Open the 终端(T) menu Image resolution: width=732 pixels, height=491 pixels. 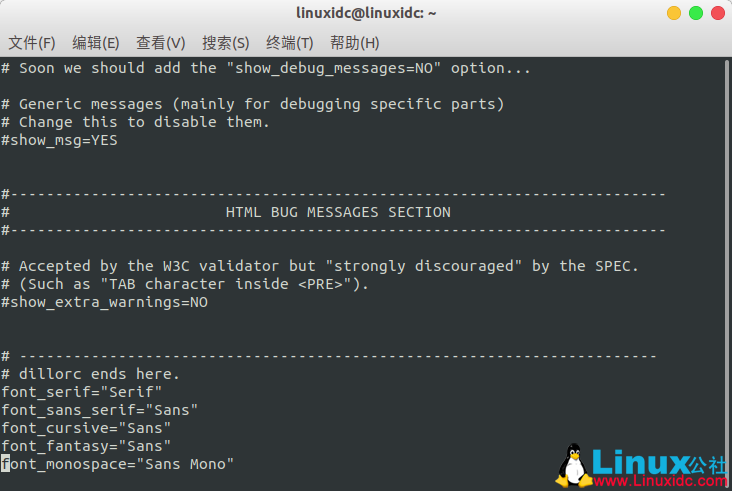[x=289, y=43]
